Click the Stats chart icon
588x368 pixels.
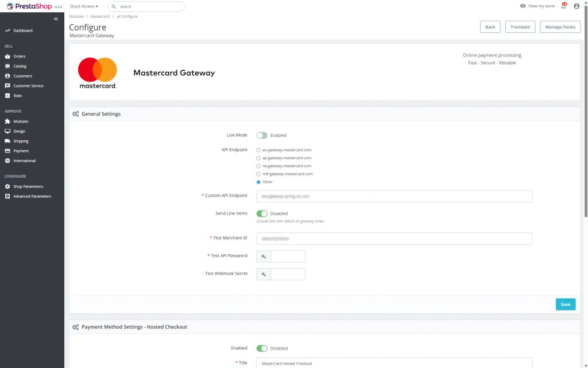click(7, 95)
